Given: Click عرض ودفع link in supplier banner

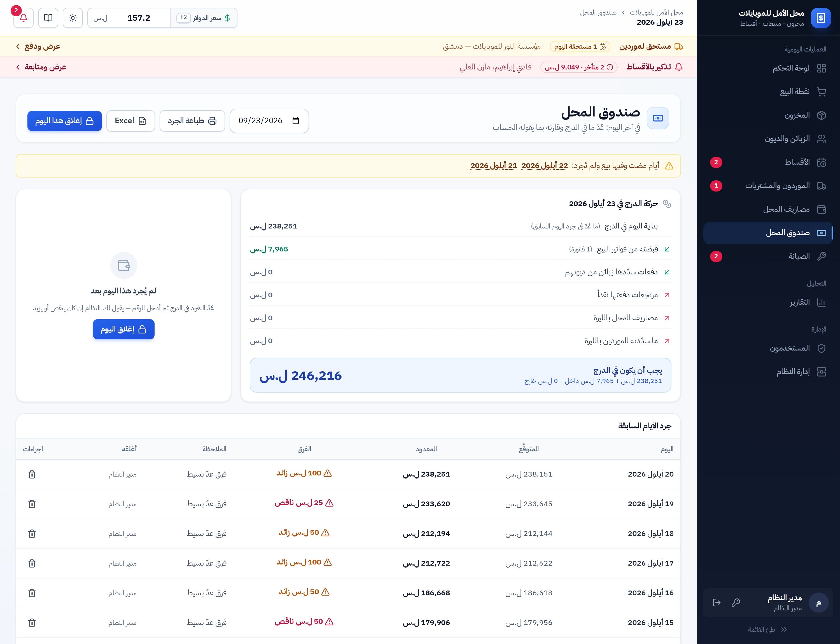Looking at the screenshot, I should coord(38,46).
